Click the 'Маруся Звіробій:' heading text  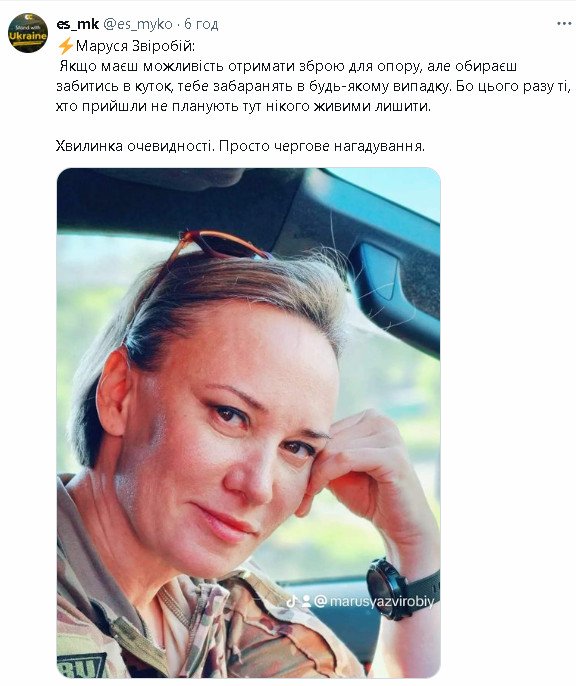136,46
